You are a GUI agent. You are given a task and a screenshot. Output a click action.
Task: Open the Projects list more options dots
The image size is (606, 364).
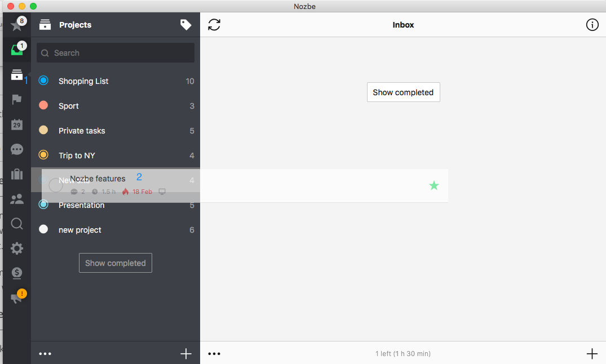(45, 353)
